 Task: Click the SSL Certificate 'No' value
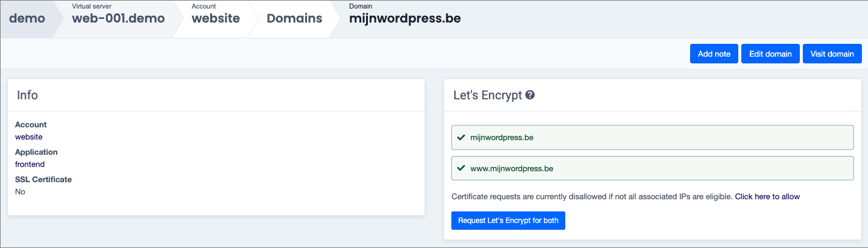click(x=20, y=192)
